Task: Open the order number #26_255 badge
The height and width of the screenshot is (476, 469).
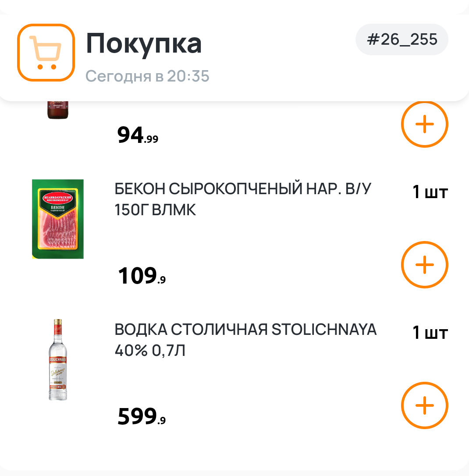Action: [x=401, y=39]
